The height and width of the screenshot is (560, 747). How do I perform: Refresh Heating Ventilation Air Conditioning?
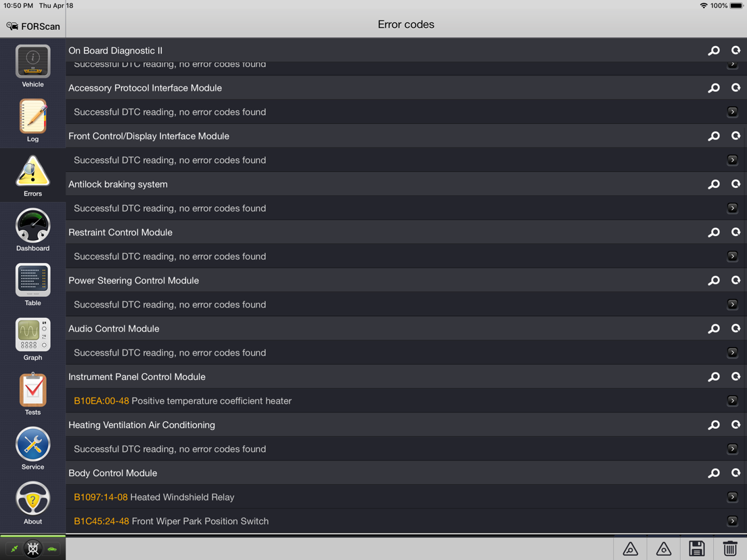pos(735,425)
